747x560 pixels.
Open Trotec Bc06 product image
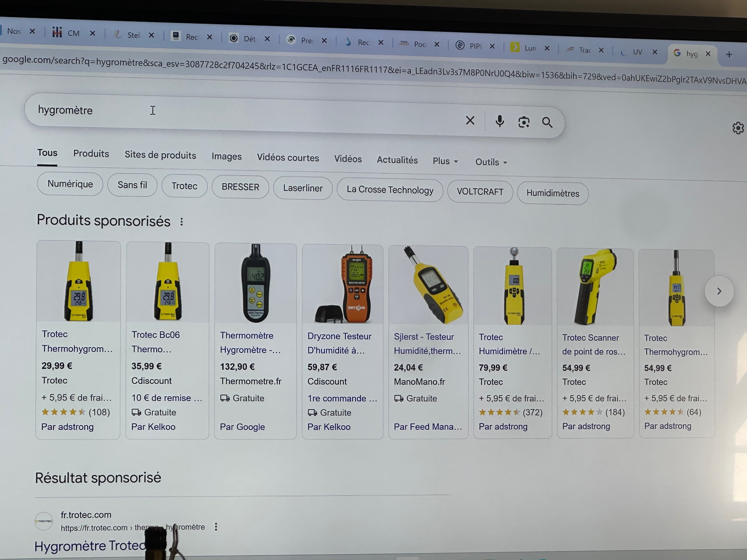pos(168,283)
